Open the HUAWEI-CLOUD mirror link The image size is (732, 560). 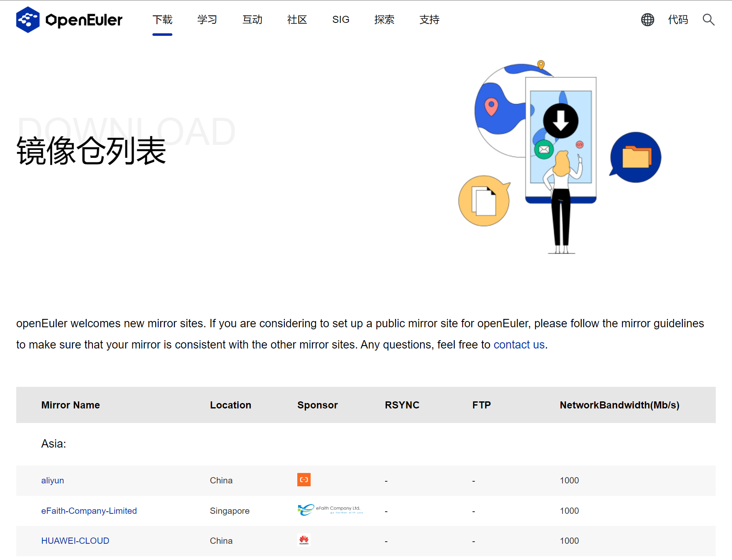point(75,541)
